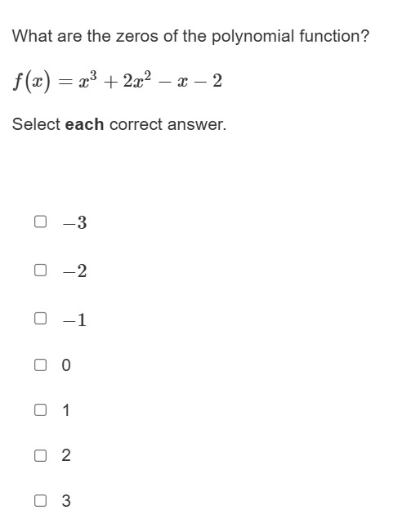
Task: Click the "Select each correct answer" instruction
Action: pos(119,124)
